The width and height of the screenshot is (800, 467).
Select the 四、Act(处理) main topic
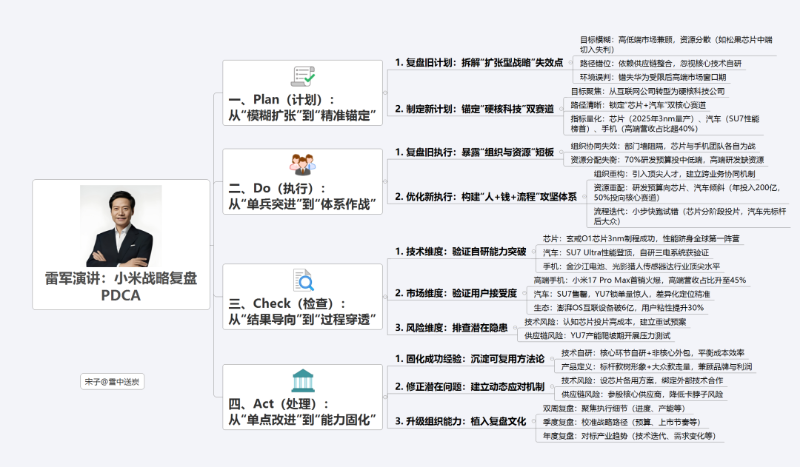[x=303, y=397]
